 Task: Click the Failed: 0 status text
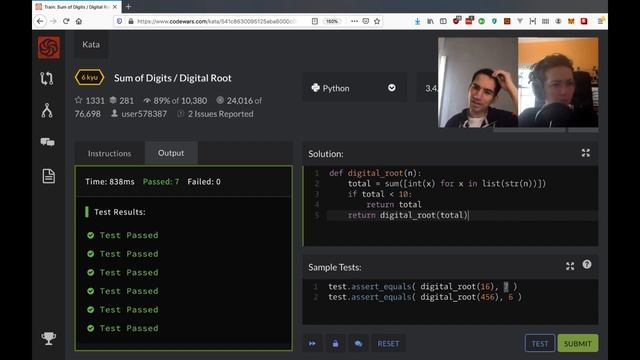(x=204, y=182)
